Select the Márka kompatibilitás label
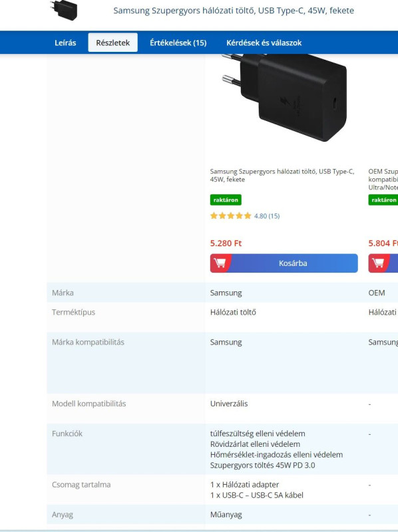Viewport: 398px width, 532px height. (88, 342)
